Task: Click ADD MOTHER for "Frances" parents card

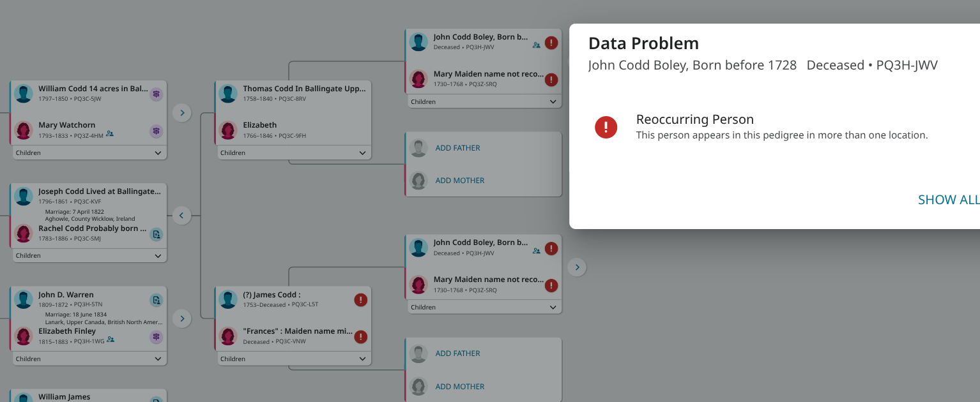Action: click(460, 387)
